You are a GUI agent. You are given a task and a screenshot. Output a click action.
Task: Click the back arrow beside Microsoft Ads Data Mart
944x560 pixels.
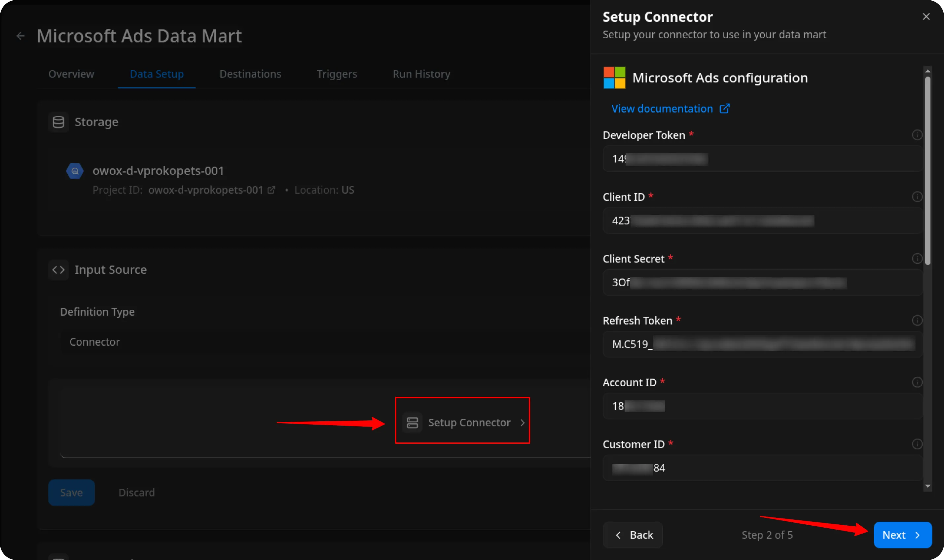click(x=20, y=36)
